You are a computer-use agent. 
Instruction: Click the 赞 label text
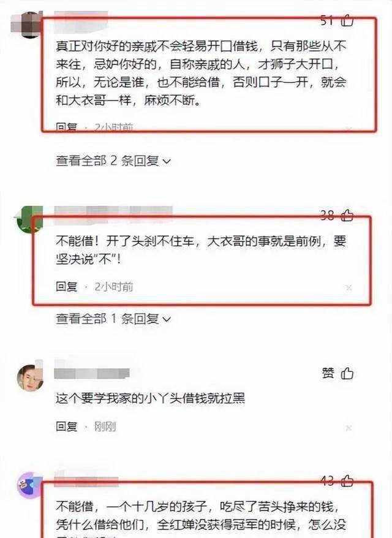click(x=328, y=373)
